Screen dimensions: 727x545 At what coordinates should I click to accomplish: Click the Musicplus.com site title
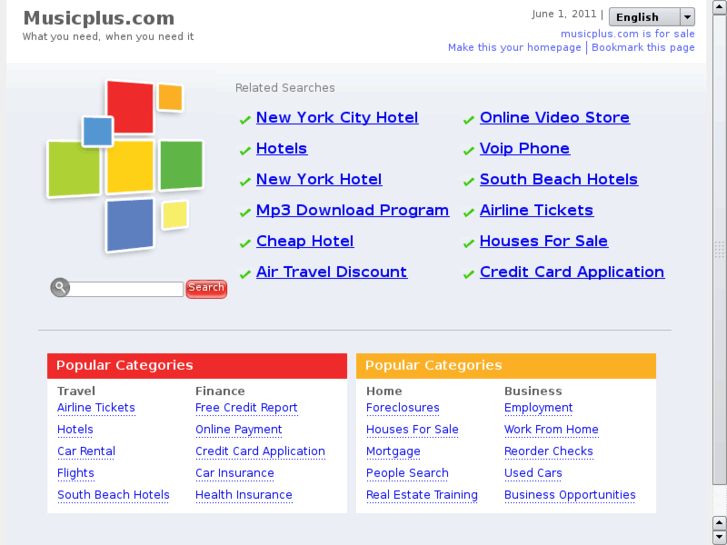[99, 19]
